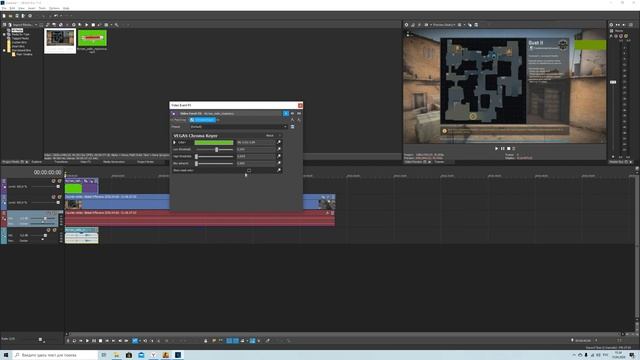
Task: Select the green event on track one
Action: click(x=81, y=186)
